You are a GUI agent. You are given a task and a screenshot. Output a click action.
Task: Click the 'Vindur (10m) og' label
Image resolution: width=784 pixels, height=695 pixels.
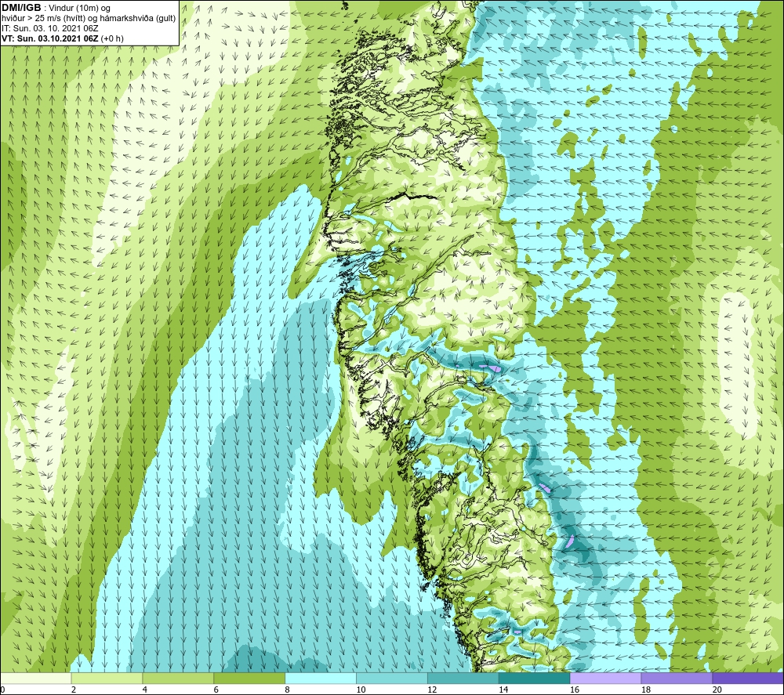click(81, 9)
